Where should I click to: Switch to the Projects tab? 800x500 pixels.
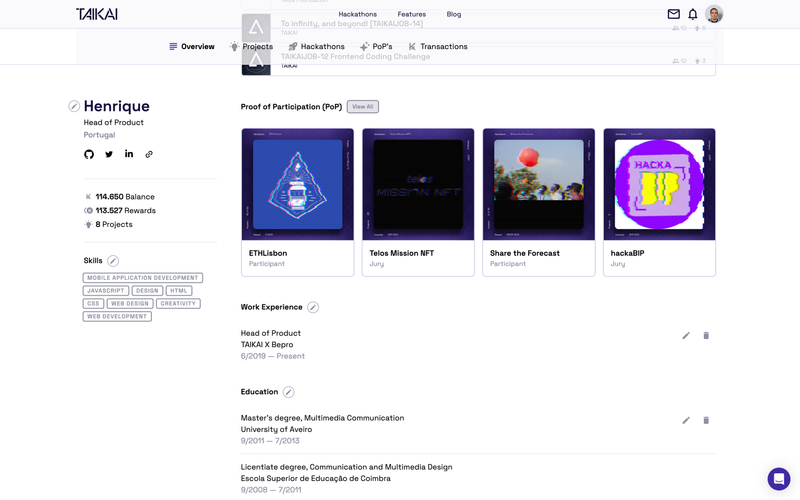tap(251, 47)
